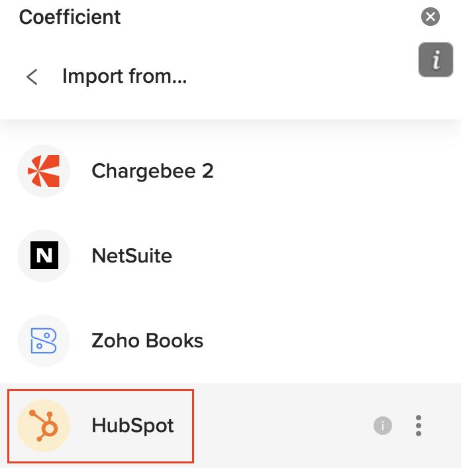Click blank area right of Zoho Books
This screenshot has height=476, width=461.
[x=331, y=341]
